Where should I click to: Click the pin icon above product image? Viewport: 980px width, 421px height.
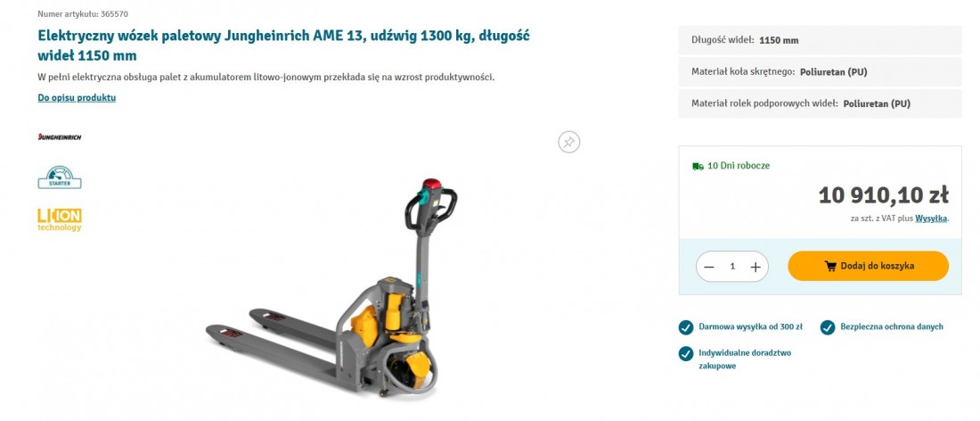(568, 142)
